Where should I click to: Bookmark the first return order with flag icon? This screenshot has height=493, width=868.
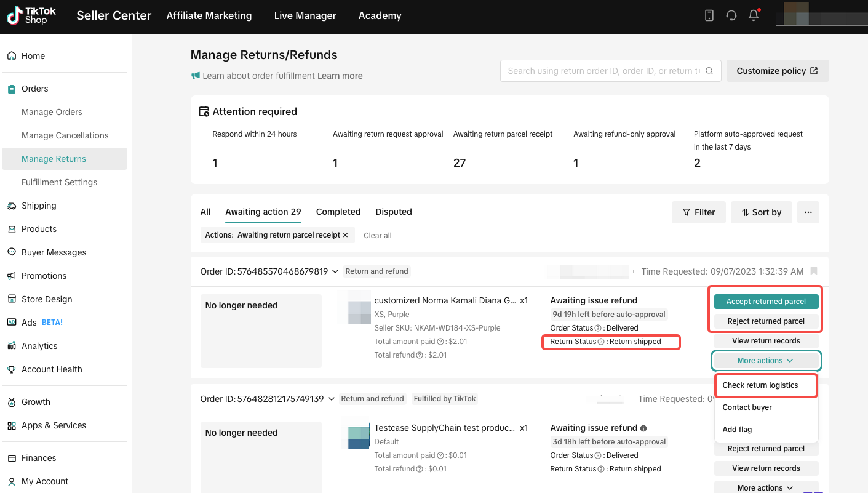pyautogui.click(x=814, y=271)
